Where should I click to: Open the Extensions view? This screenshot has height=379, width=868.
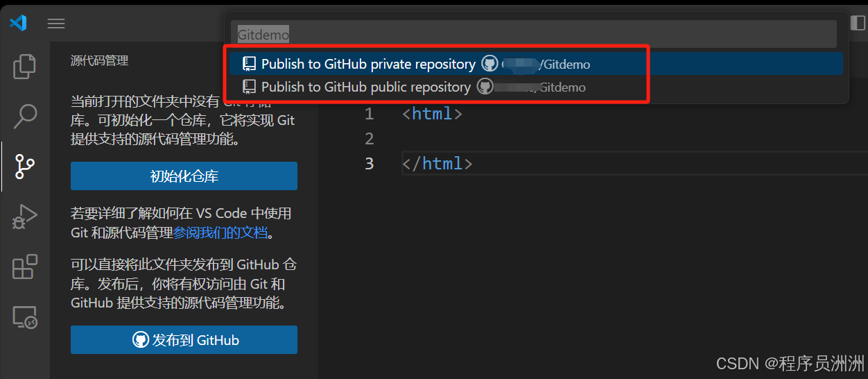(25, 267)
